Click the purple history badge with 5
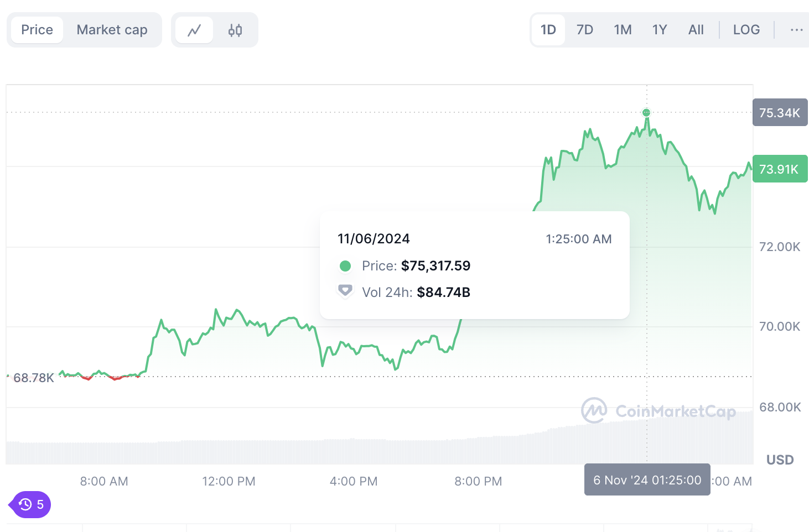Screen dimensions: 809x532 [x=31, y=504]
